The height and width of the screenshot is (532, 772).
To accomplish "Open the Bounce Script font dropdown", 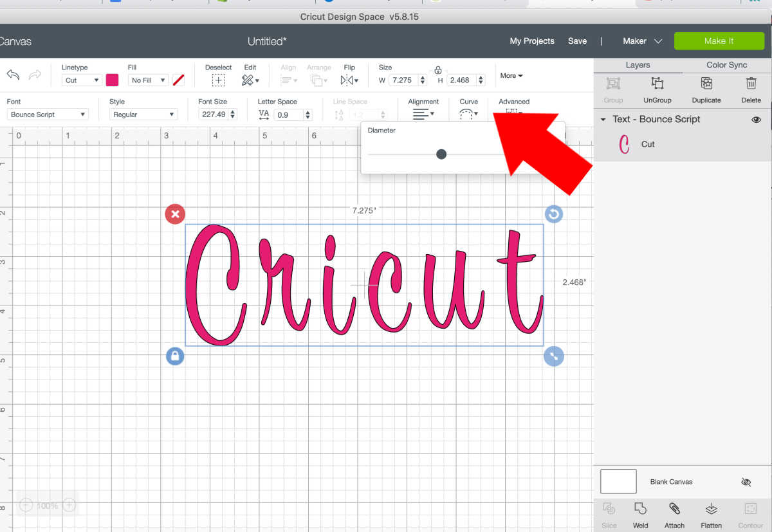I will point(48,114).
